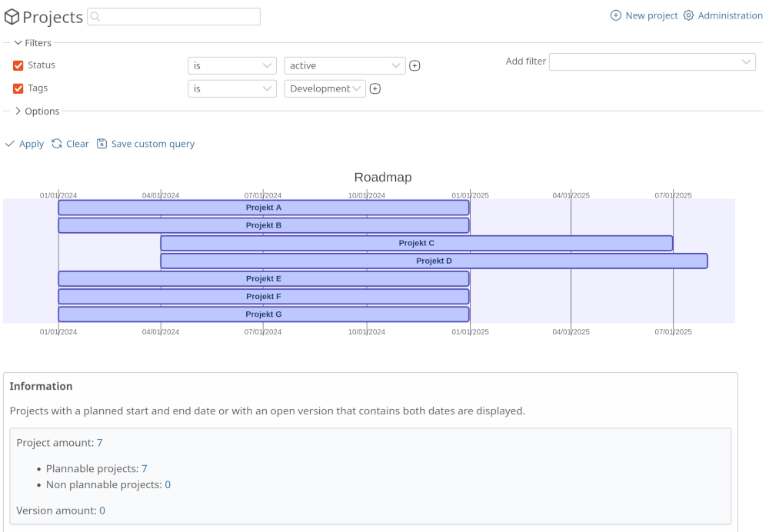Click the Apply checkmark icon

(x=9, y=144)
